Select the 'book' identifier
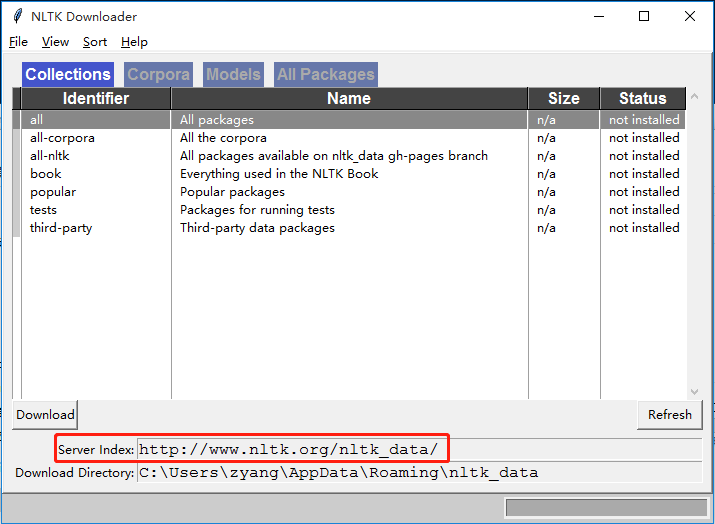This screenshot has height=524, width=715. click(46, 174)
